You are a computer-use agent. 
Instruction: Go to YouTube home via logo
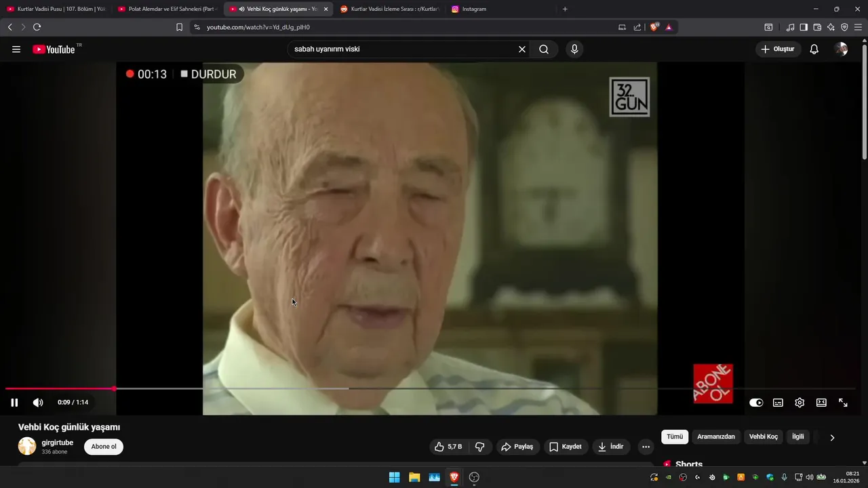(54, 49)
